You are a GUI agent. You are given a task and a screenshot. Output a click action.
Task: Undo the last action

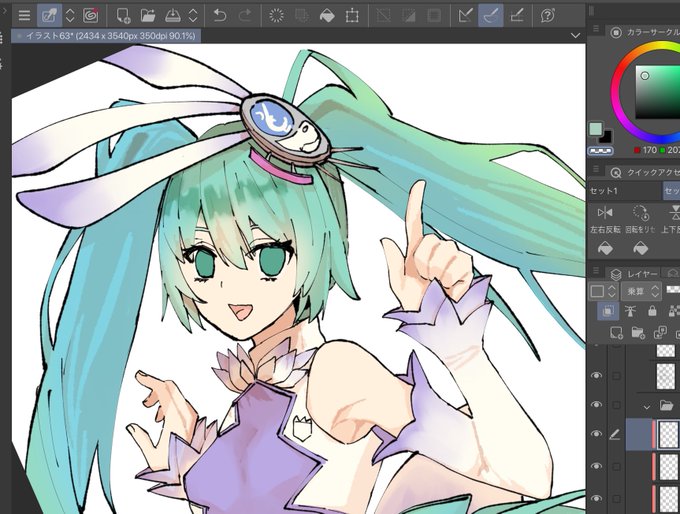pyautogui.click(x=220, y=16)
